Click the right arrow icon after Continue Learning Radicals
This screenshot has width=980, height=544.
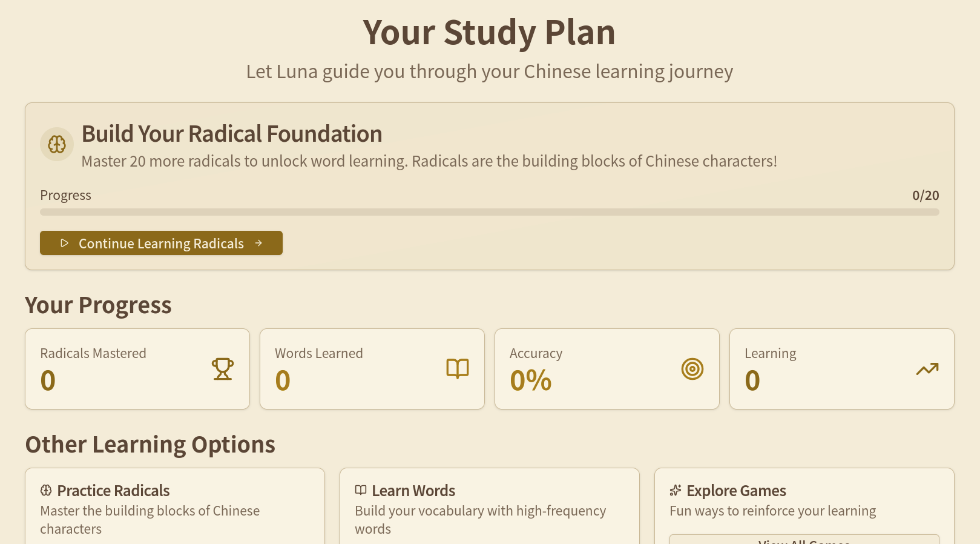pyautogui.click(x=258, y=243)
